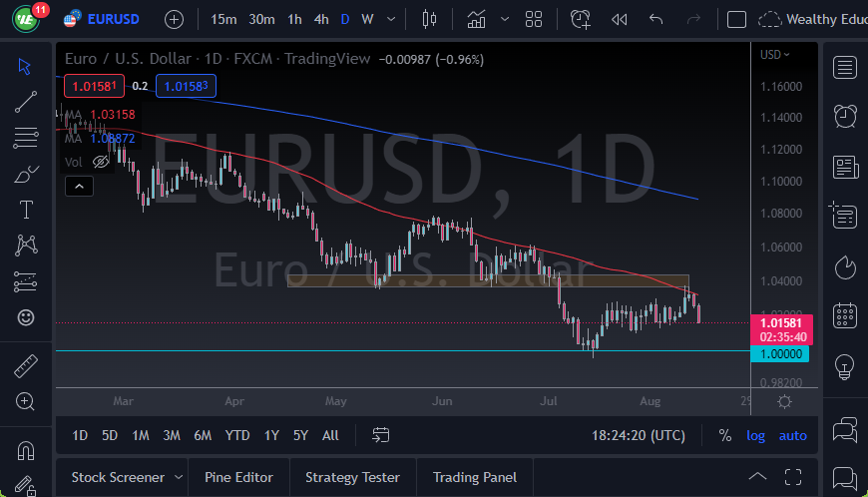Set the date range to 1D
The image size is (868, 497).
80,435
